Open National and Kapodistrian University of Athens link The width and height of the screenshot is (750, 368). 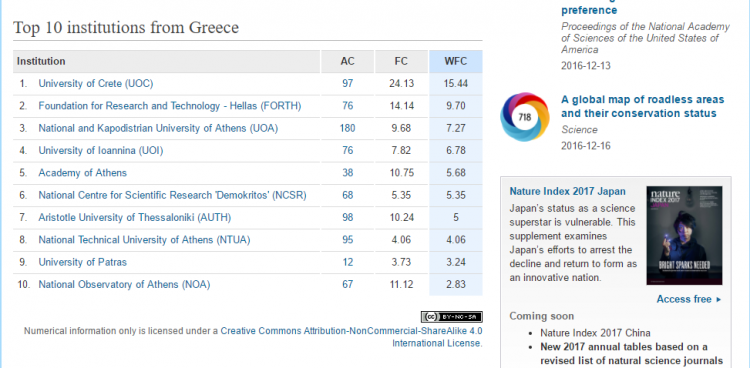(158, 128)
